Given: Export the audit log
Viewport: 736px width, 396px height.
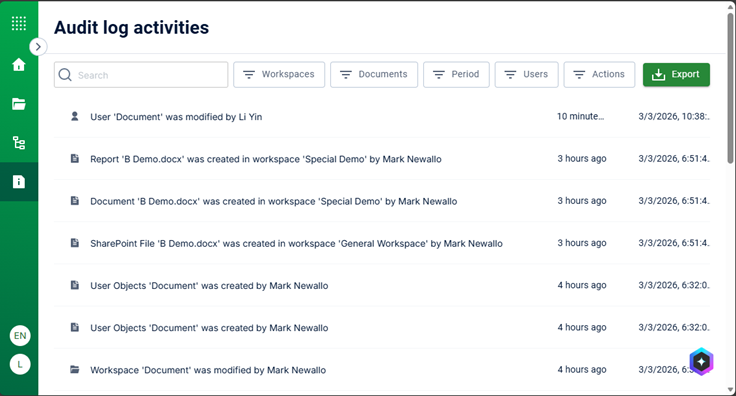Looking at the screenshot, I should click(676, 75).
